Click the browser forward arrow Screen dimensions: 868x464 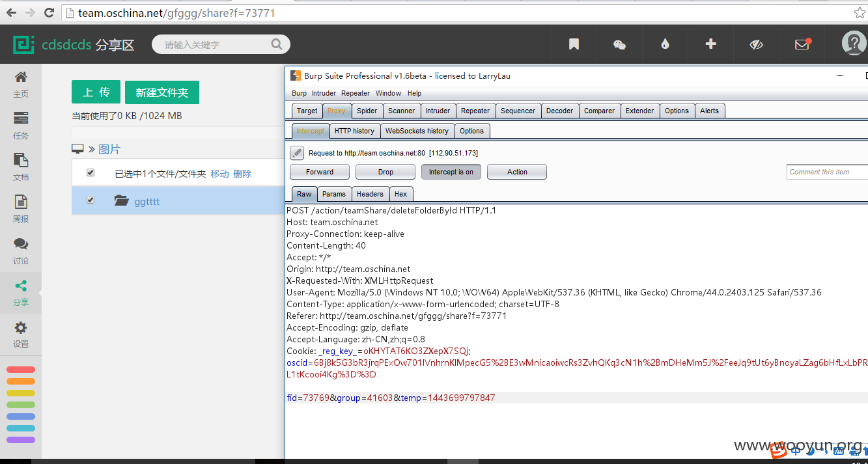coord(30,12)
